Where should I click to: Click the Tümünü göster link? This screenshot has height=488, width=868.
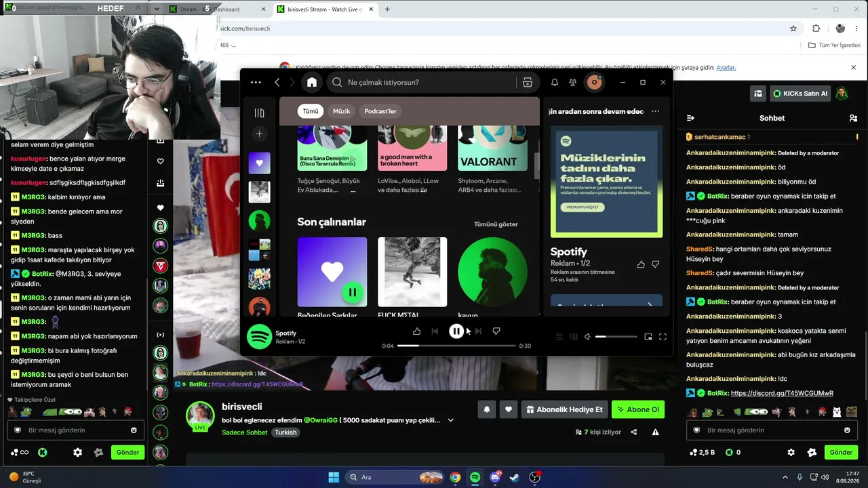click(496, 224)
